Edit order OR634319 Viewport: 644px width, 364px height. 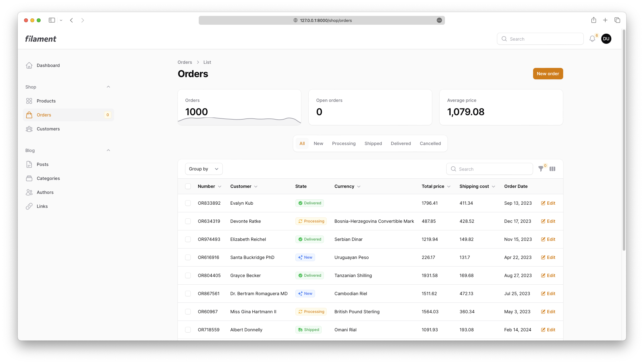click(x=548, y=221)
